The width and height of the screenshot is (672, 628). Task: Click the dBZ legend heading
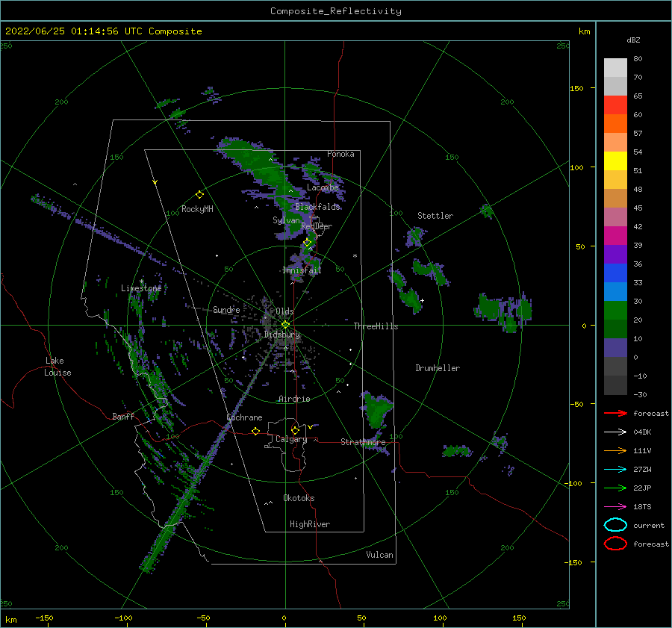click(633, 40)
